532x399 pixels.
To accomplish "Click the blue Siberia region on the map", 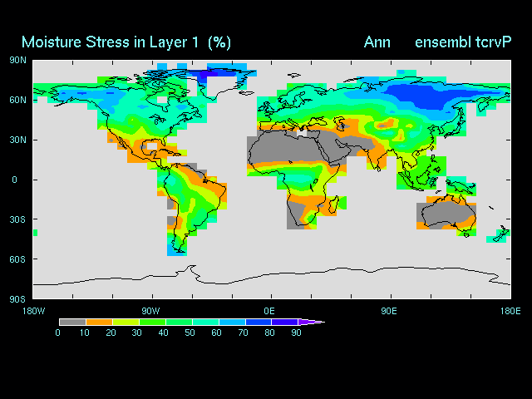I will coord(424,91).
